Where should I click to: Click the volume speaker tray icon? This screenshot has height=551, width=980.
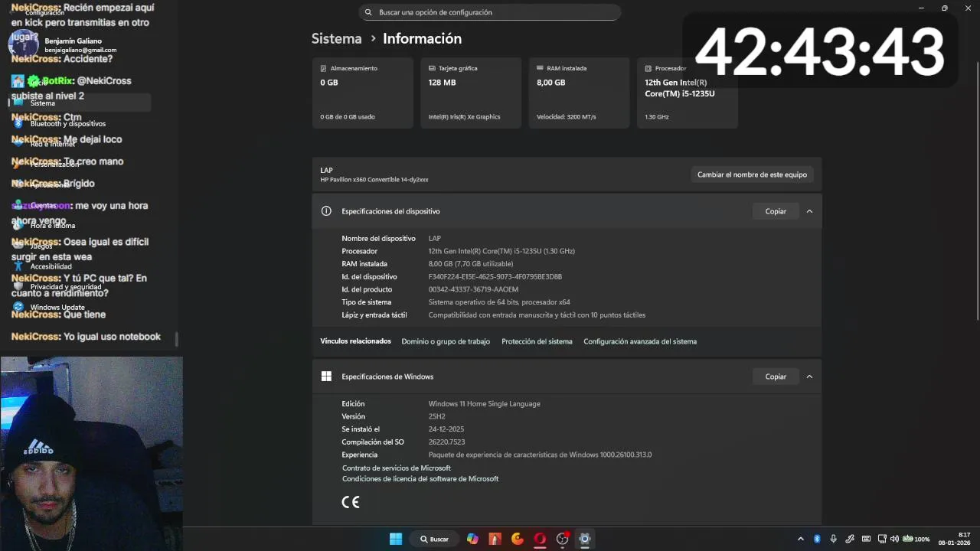click(x=894, y=539)
